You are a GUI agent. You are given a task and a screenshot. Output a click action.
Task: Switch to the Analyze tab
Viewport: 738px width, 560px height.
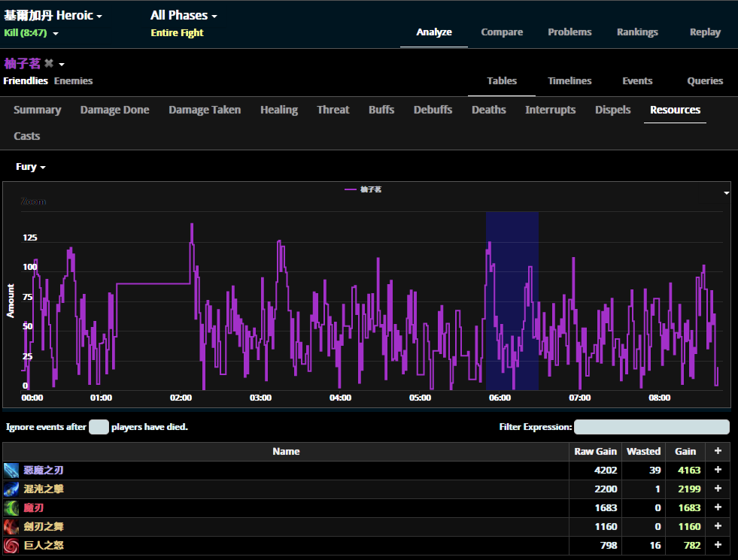[x=434, y=32]
